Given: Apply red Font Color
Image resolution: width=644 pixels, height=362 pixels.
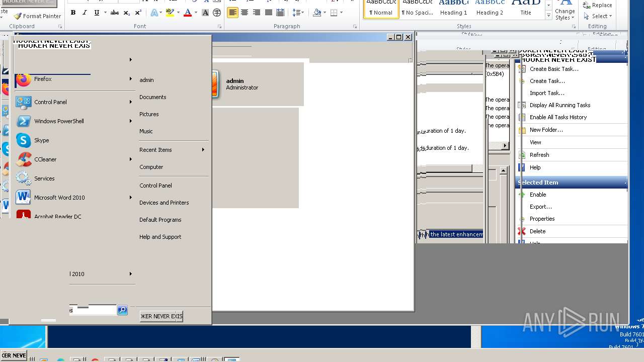Looking at the screenshot, I should [188, 13].
